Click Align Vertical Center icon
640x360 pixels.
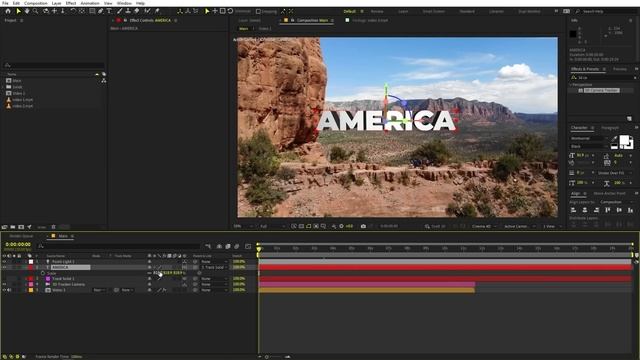click(x=619, y=210)
